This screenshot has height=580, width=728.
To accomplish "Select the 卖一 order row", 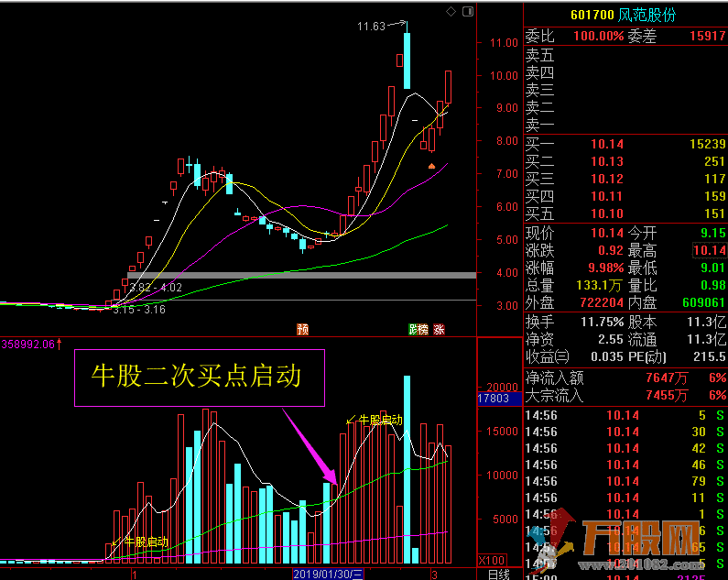I will (625, 125).
